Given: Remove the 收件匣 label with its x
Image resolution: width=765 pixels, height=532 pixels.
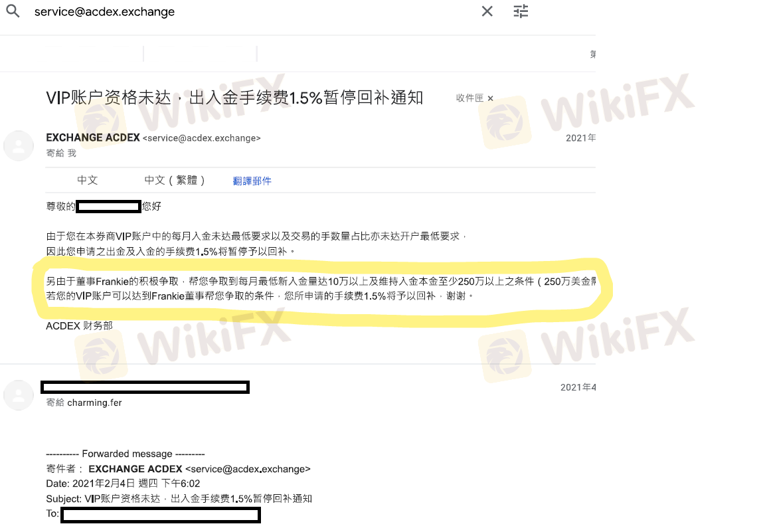Looking at the screenshot, I should pos(490,98).
